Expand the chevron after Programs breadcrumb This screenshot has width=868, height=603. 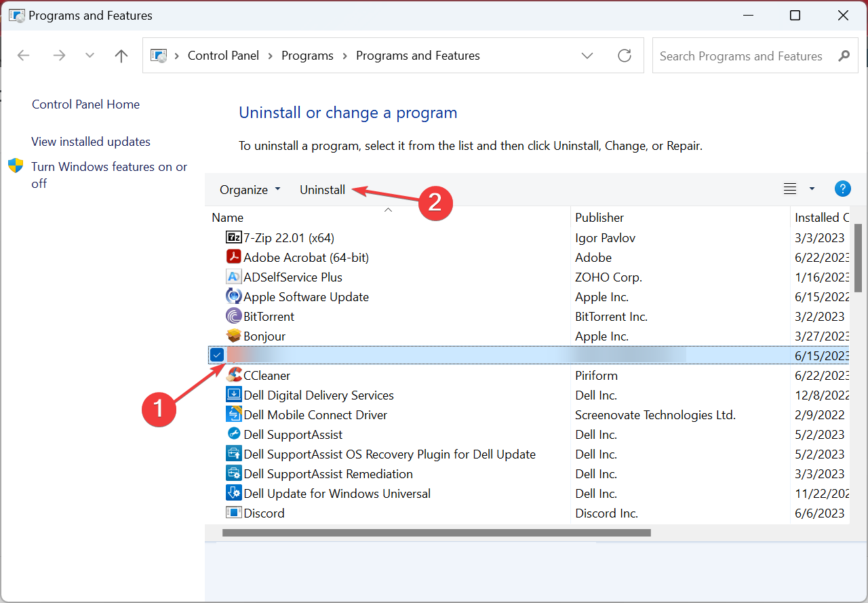[344, 56]
